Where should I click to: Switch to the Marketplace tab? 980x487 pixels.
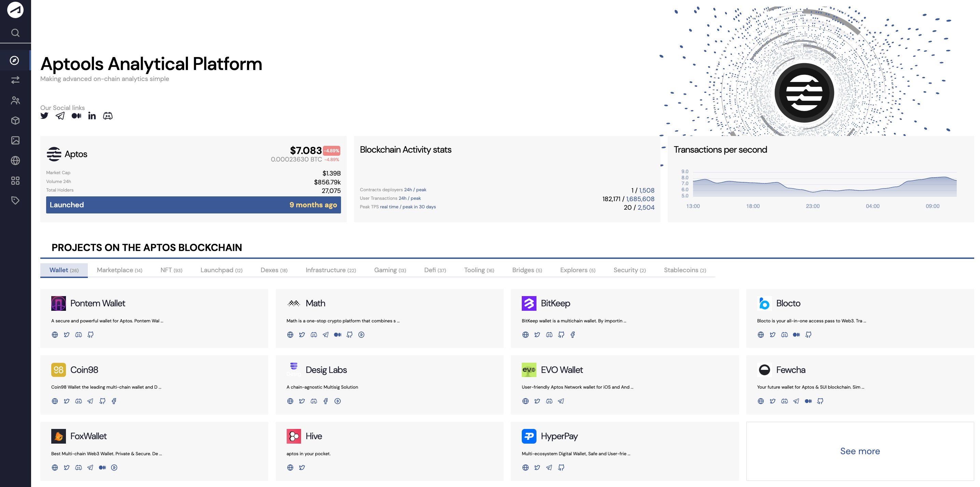[120, 270]
